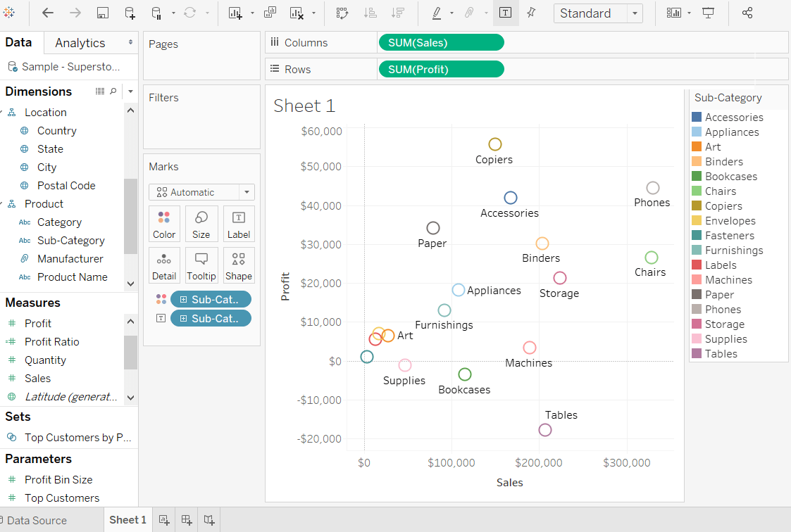This screenshot has width=791, height=532.
Task: Add a new dashboard from bottom tab icon
Action: coord(187,520)
